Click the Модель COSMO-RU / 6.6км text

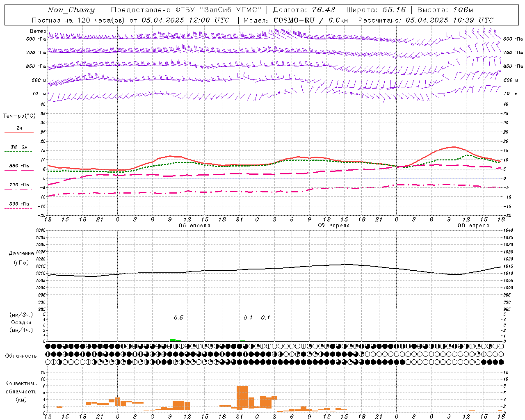pos(296,20)
